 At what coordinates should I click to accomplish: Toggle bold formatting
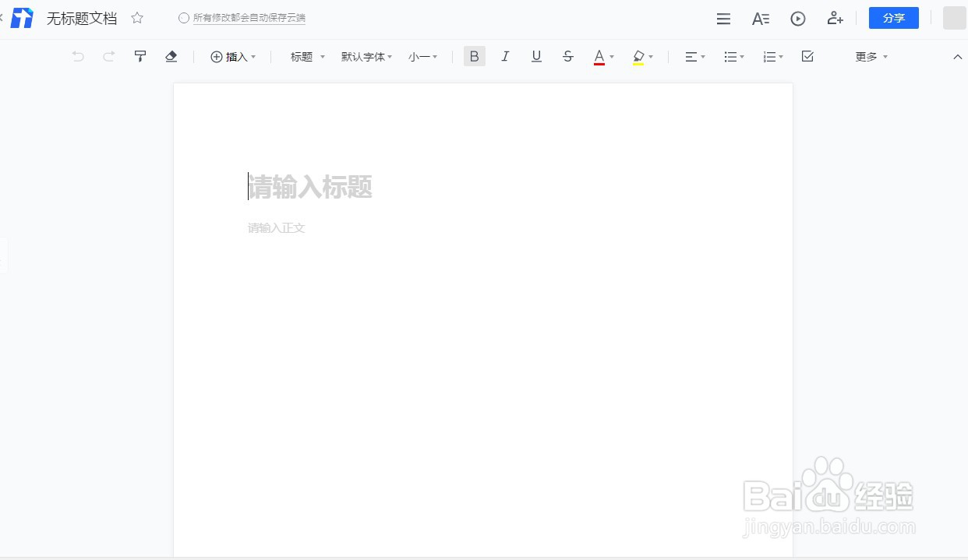point(474,56)
